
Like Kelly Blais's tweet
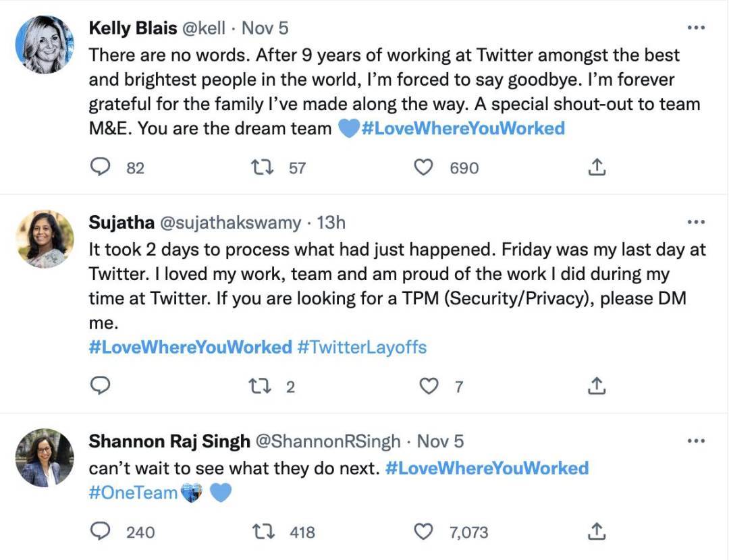click(x=423, y=167)
